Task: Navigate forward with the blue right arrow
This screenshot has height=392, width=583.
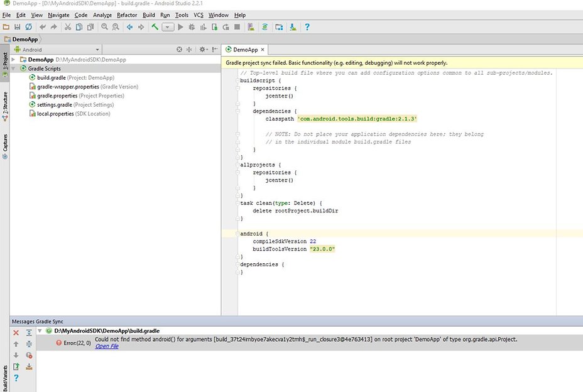Action: [141, 27]
